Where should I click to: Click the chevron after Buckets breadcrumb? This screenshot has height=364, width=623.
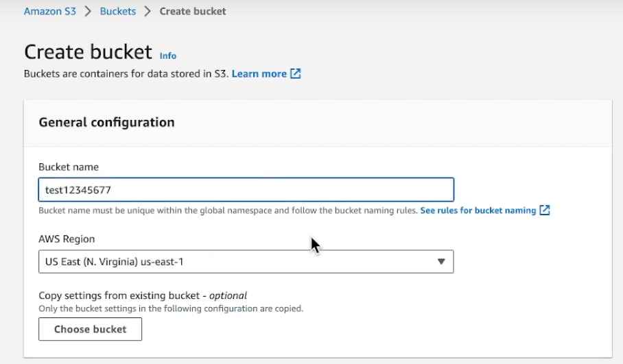148,11
